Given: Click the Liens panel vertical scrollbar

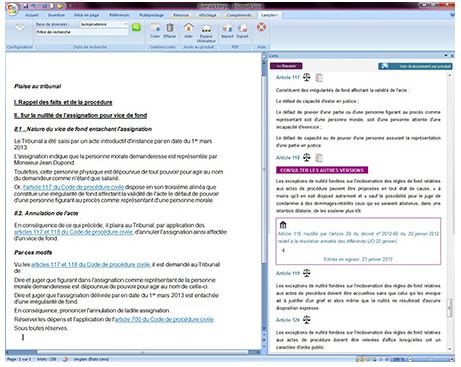Looking at the screenshot, I should pos(450,307).
